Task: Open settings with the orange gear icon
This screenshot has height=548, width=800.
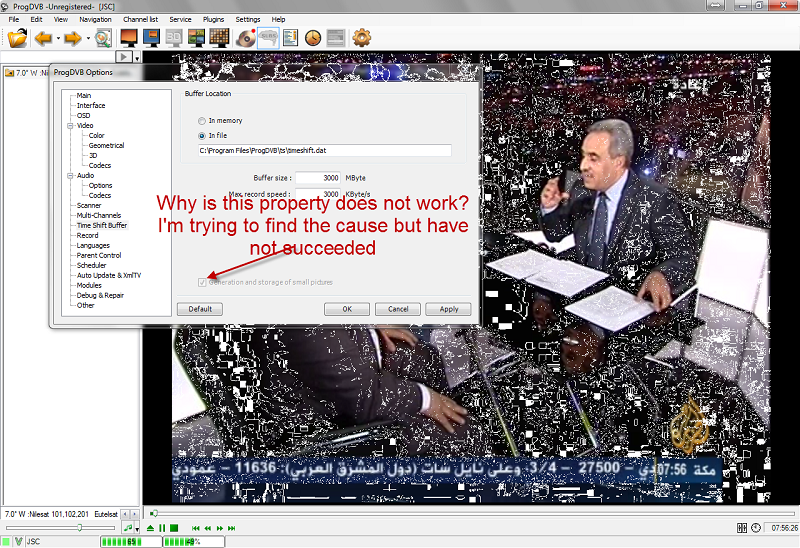Action: click(361, 38)
